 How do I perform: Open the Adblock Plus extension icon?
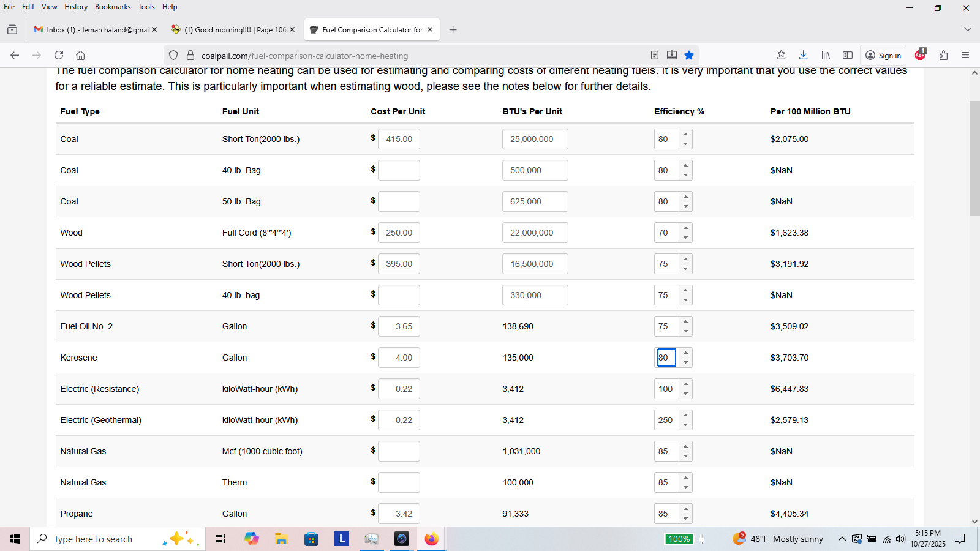pyautogui.click(x=920, y=55)
